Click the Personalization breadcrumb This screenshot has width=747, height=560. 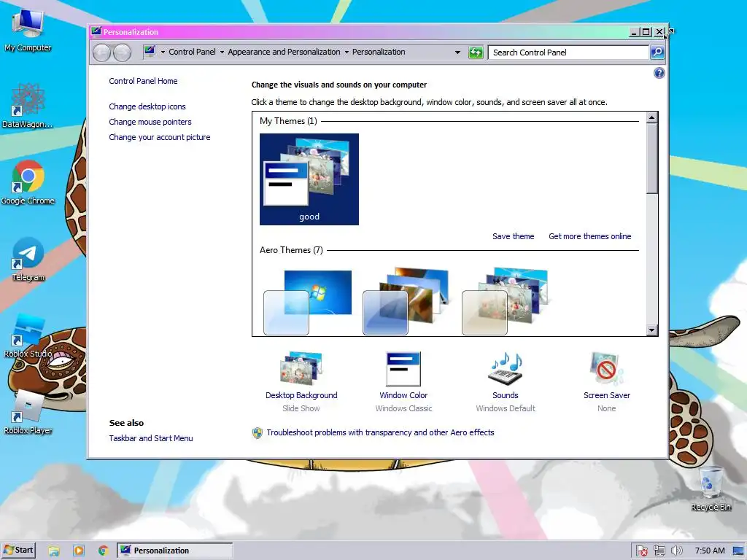[x=379, y=52]
